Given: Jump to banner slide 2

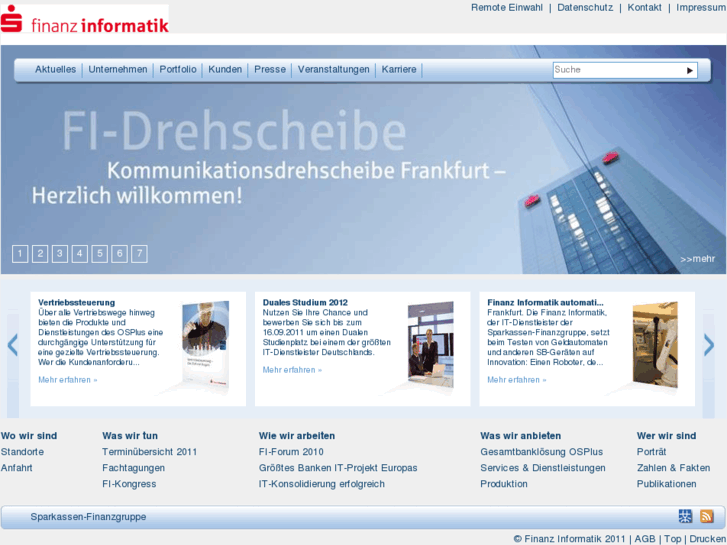Looking at the screenshot, I should [x=40, y=254].
